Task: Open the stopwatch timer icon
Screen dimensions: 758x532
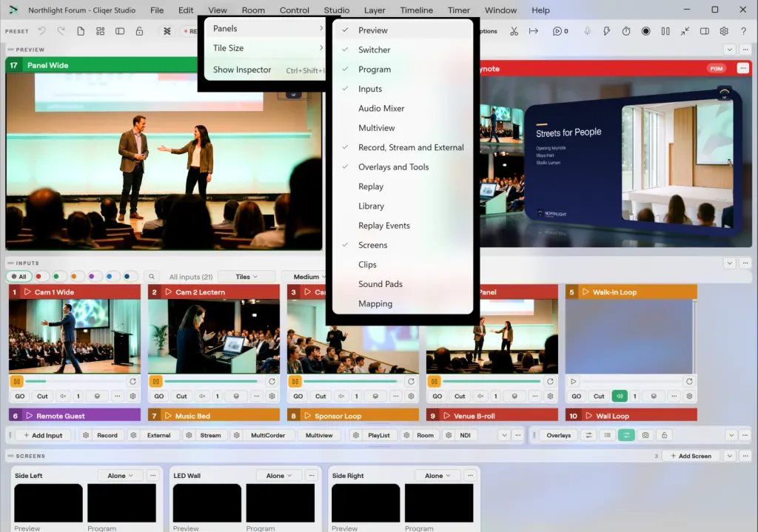Action: click(626, 31)
